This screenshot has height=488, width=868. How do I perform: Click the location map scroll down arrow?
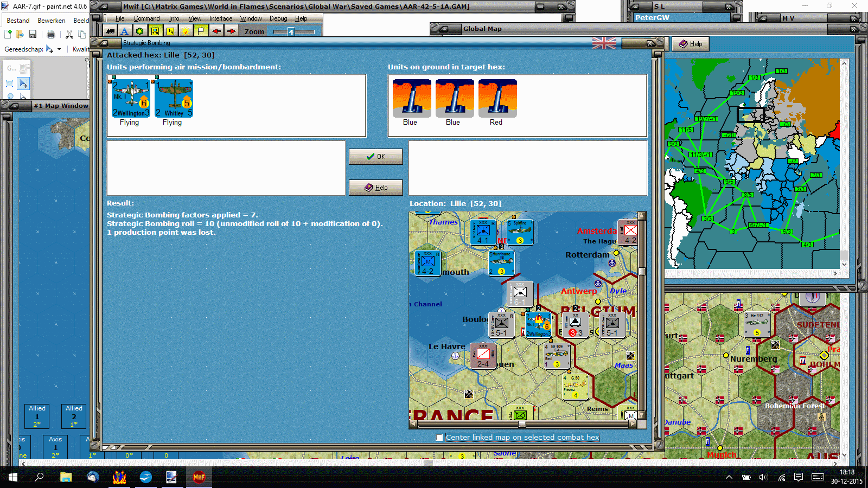pos(642,415)
